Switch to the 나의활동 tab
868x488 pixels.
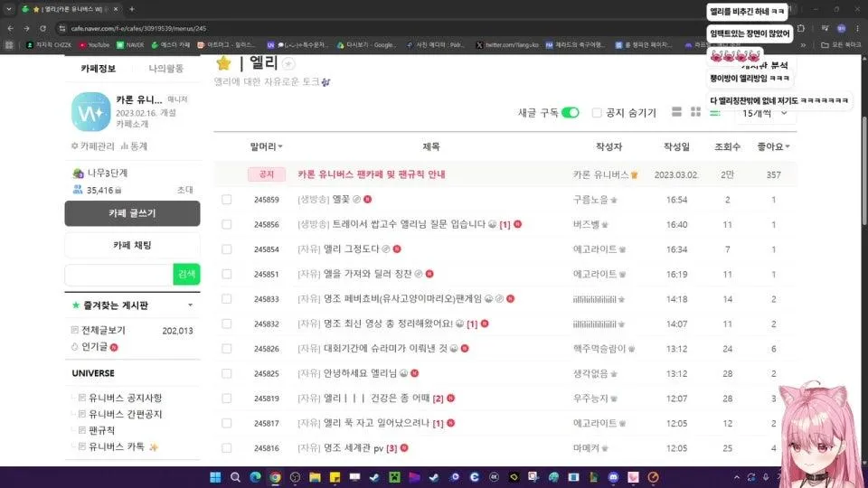(166, 69)
